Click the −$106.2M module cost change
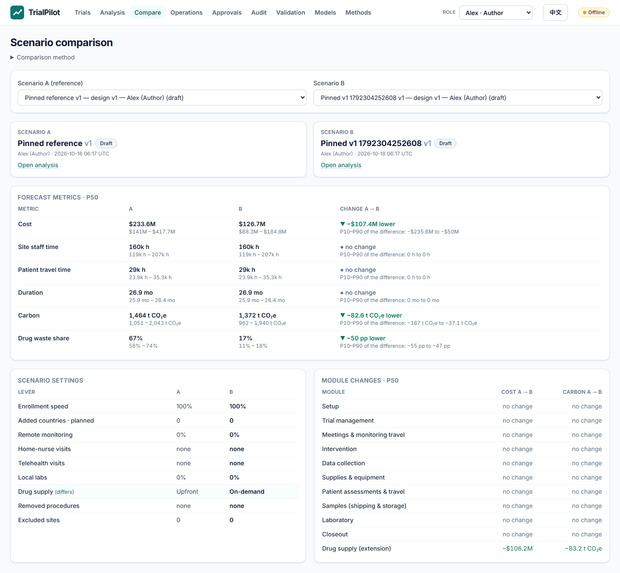The image size is (620, 573). [x=518, y=548]
